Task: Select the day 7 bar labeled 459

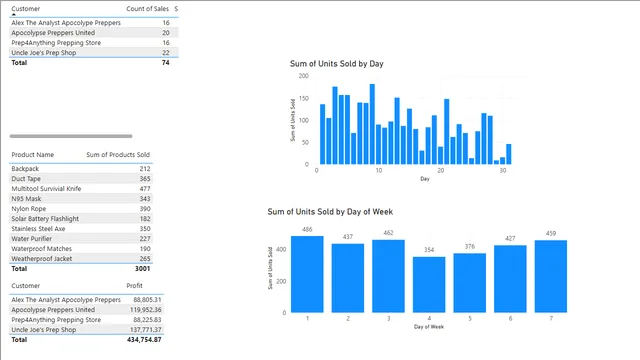Action: (x=551, y=277)
